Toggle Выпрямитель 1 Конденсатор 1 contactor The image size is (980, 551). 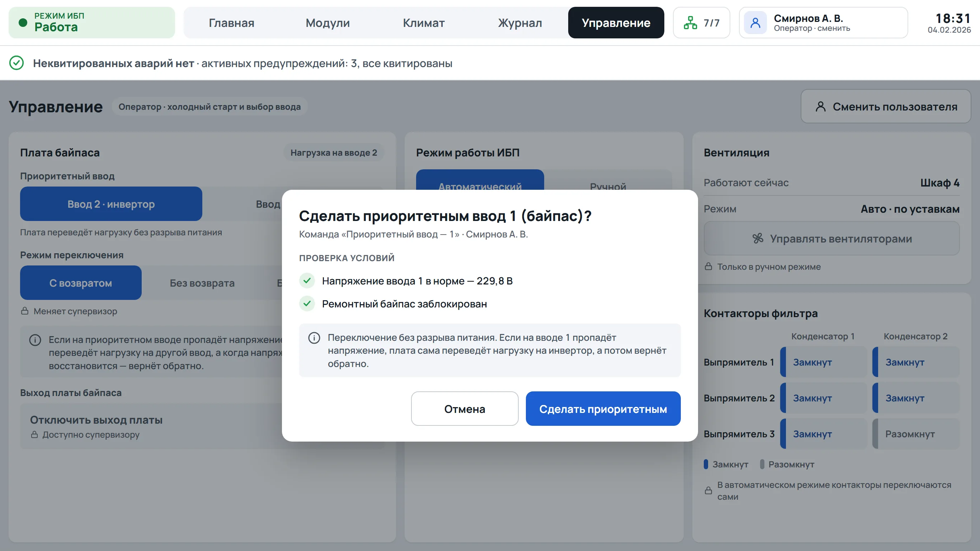[824, 362]
